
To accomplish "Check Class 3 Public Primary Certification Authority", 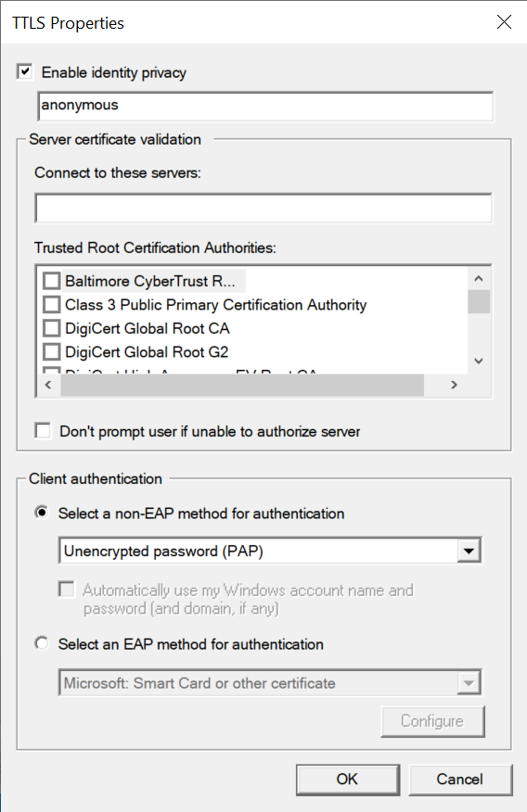I will pos(51,304).
